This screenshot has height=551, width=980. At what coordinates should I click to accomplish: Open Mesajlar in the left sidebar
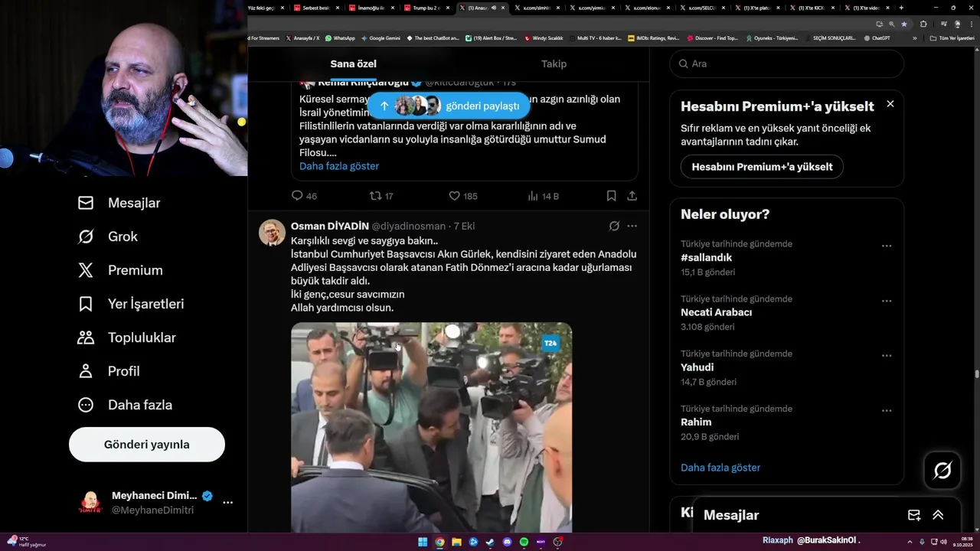(119, 203)
